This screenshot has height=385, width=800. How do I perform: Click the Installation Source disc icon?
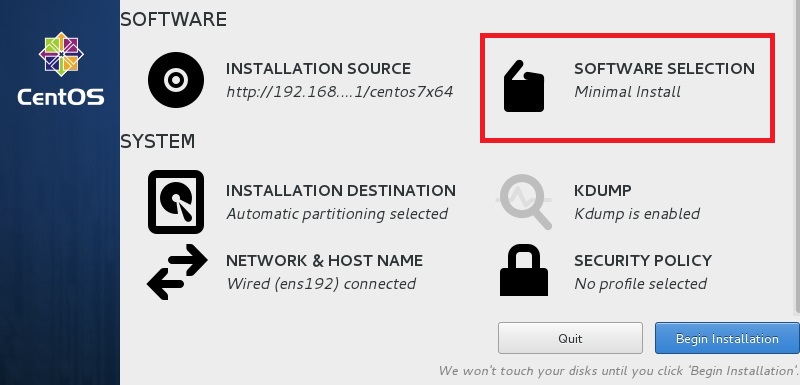coord(176,80)
